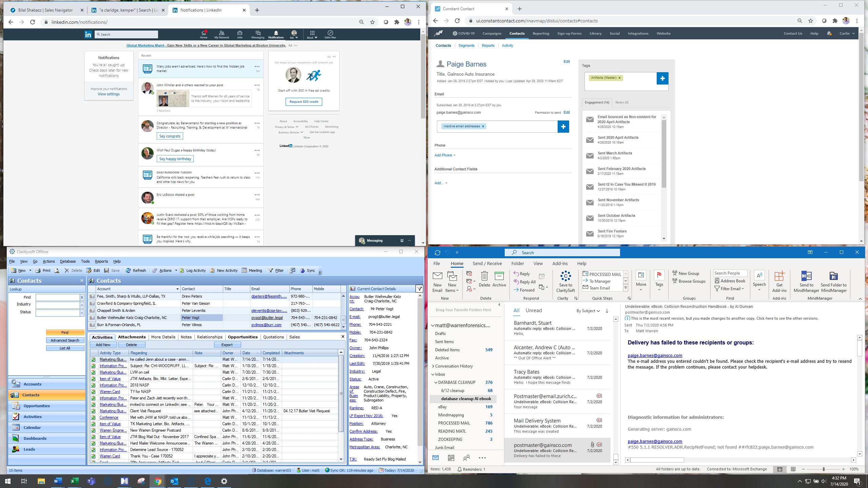This screenshot has width=868, height=488.
Task: Switch to Unread filter in Outlook message list
Action: [534, 311]
